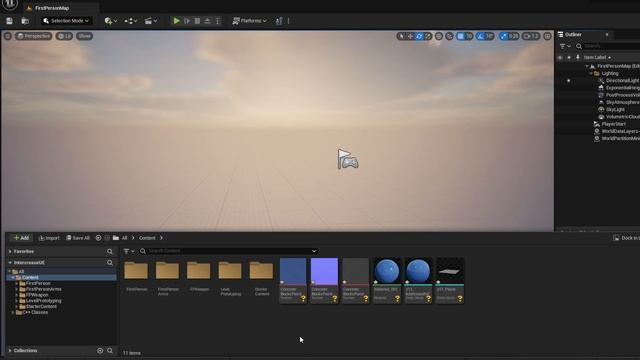This screenshot has height=360, width=640.
Task: Open the camera speed setting
Action: 531,36
